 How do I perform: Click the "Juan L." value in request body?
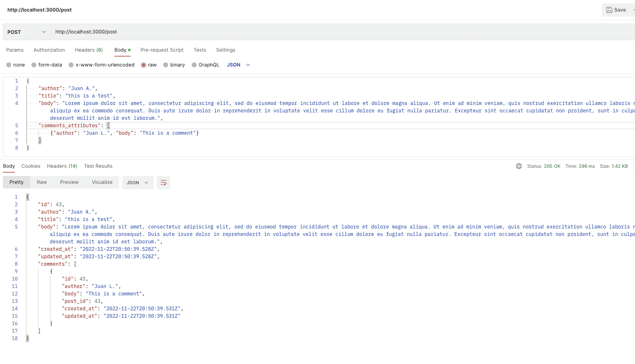pyautogui.click(x=97, y=133)
